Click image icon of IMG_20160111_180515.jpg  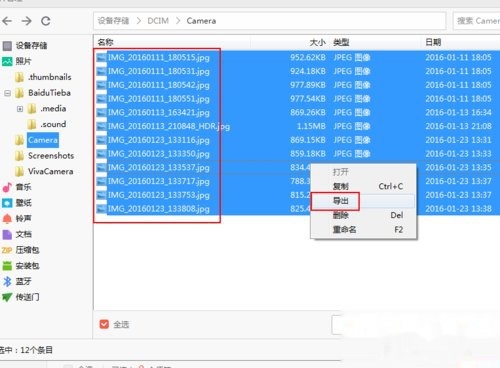coord(101,58)
